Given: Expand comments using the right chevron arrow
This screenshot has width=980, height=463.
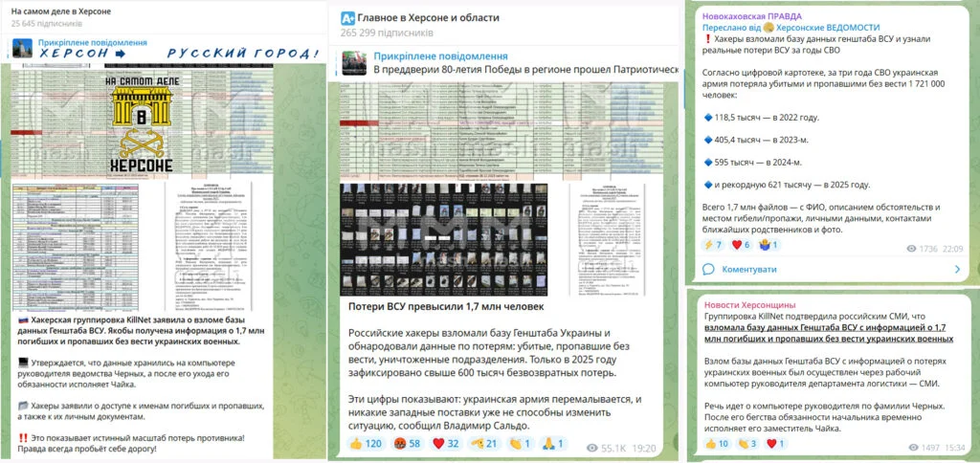Looking at the screenshot, I should 959,269.
